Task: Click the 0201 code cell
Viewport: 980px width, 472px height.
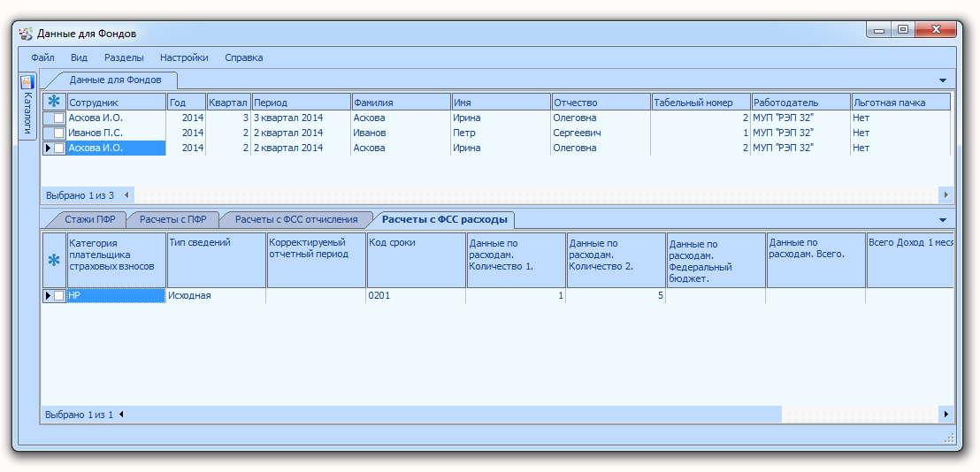Action: click(417, 296)
